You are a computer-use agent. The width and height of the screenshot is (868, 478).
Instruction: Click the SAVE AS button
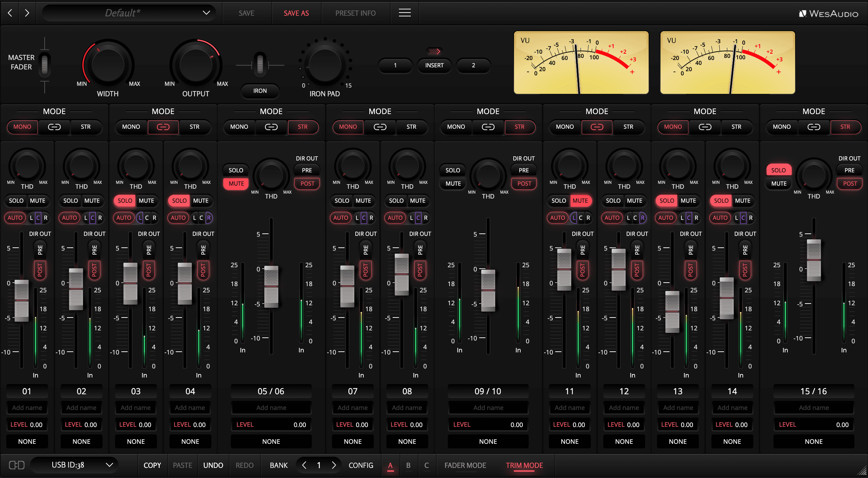296,13
